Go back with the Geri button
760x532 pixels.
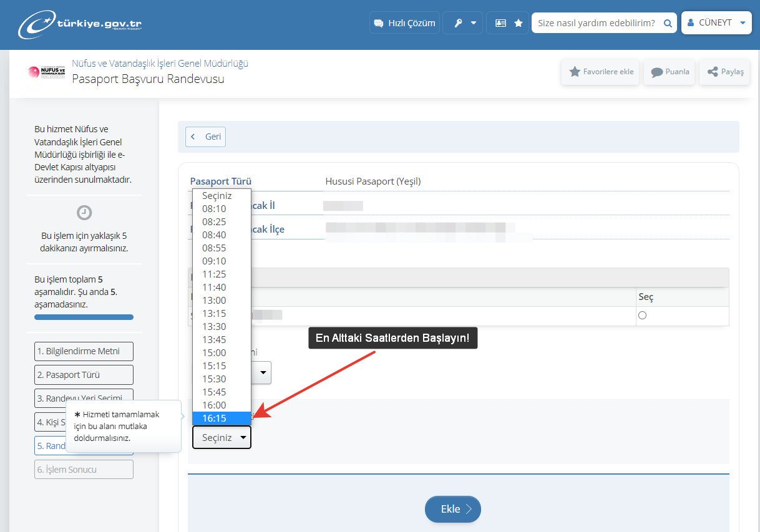[206, 137]
